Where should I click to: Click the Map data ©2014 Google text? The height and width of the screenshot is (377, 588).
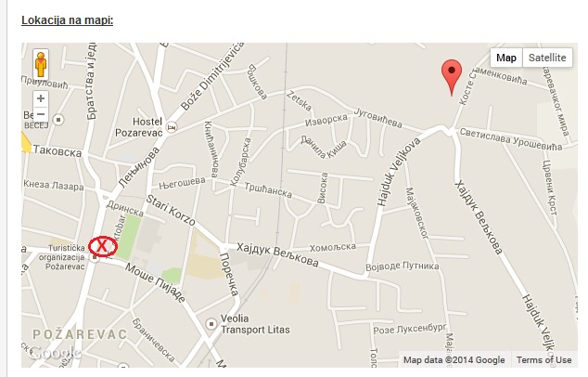click(454, 359)
